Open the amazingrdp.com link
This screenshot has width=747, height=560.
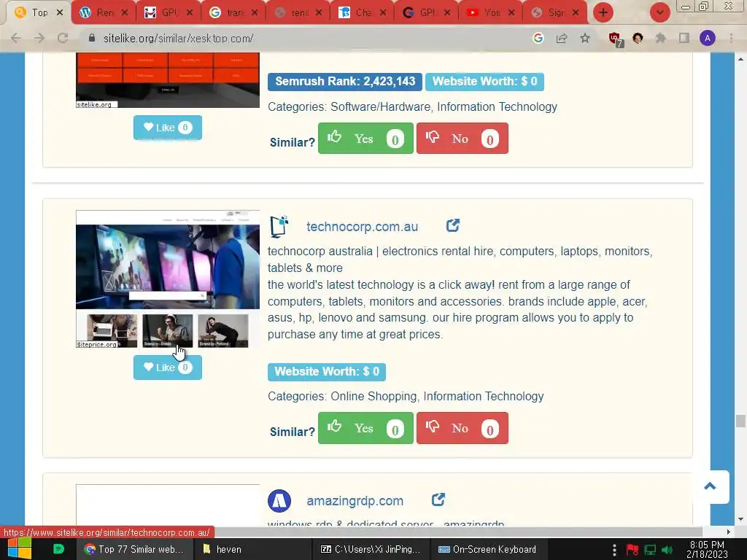355,501
